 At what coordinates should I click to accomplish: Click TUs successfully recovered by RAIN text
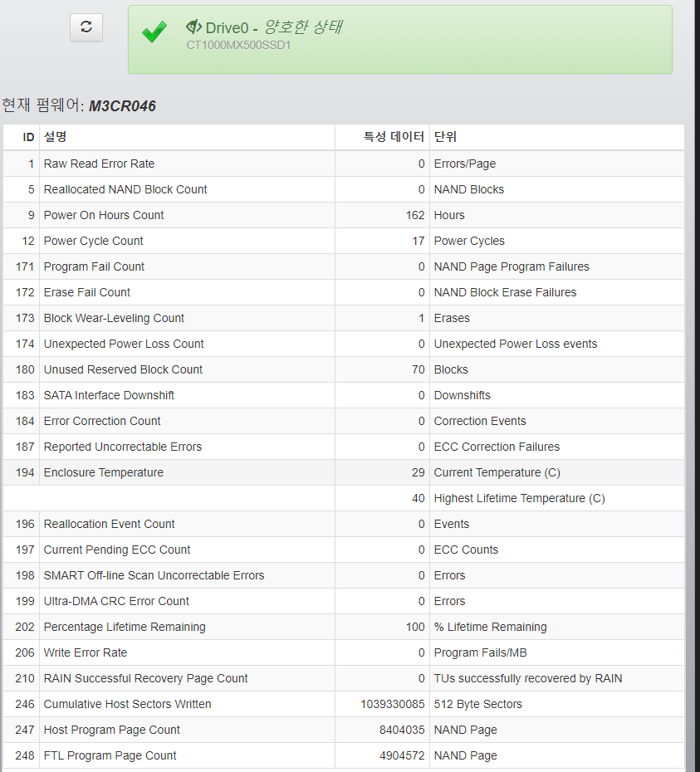click(527, 678)
